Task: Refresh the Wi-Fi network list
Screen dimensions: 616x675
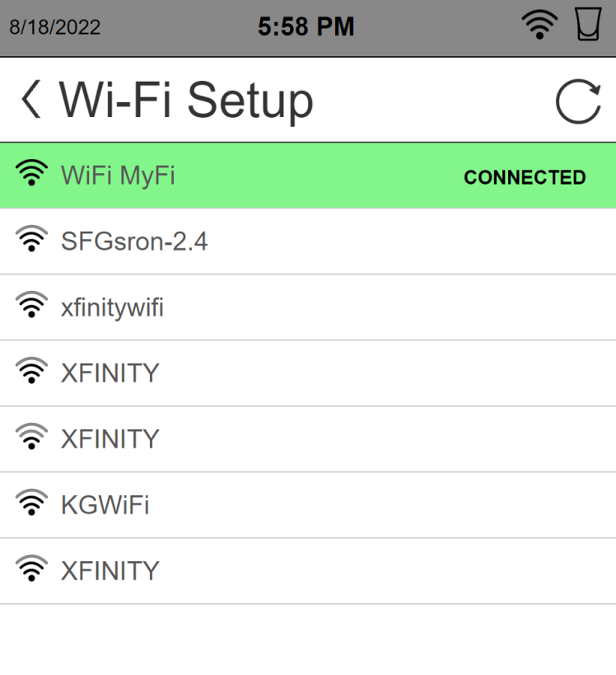Action: tap(577, 102)
